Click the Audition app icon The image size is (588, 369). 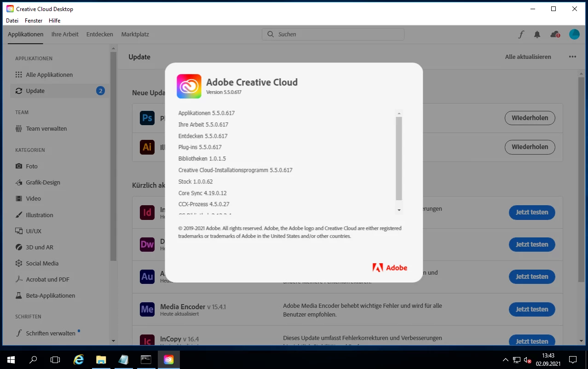[x=147, y=277]
